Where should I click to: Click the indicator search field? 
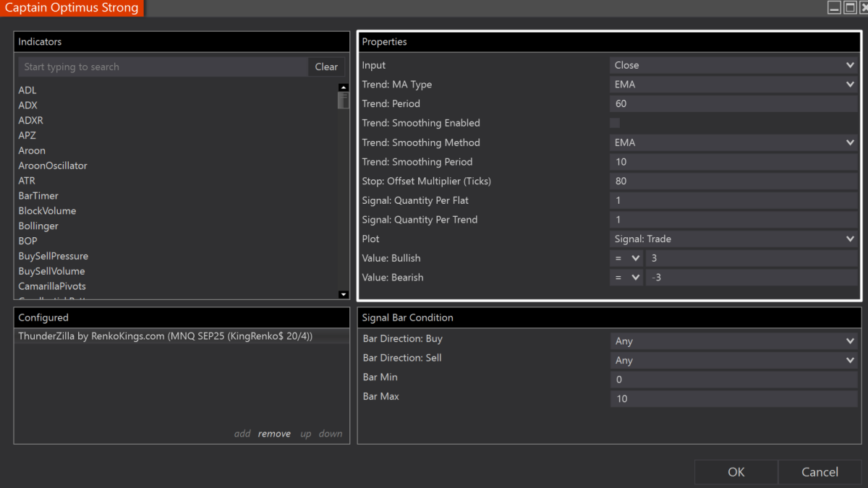pyautogui.click(x=163, y=67)
